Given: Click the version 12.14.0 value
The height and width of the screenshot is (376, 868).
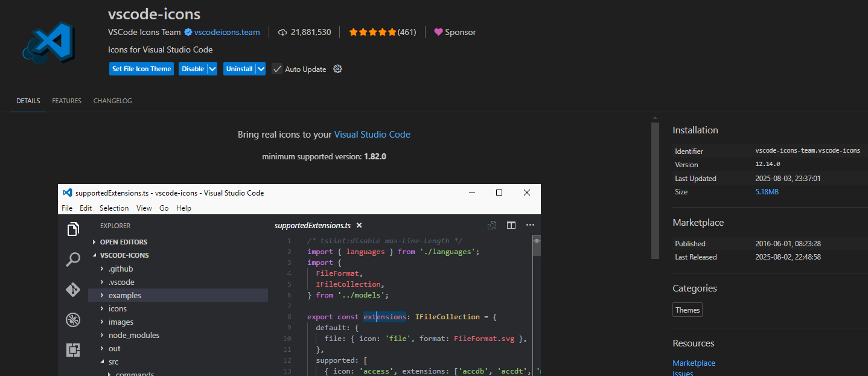Looking at the screenshot, I should [768, 164].
